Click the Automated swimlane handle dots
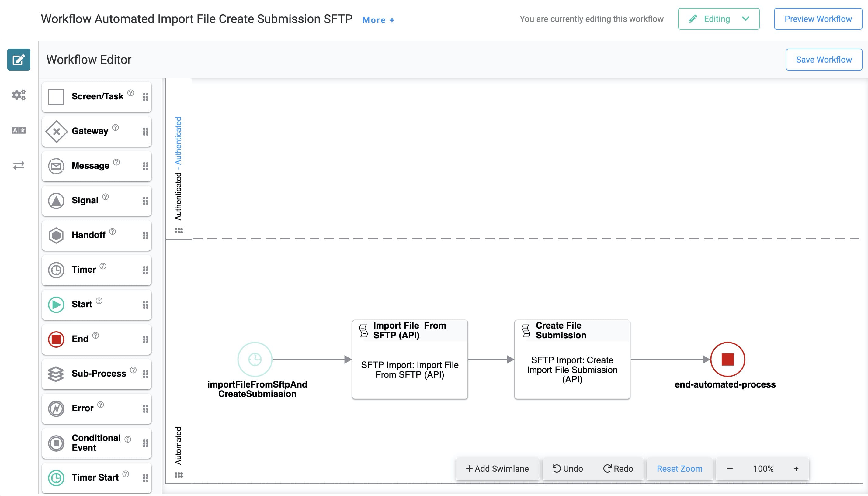The height and width of the screenshot is (496, 868). point(179,475)
